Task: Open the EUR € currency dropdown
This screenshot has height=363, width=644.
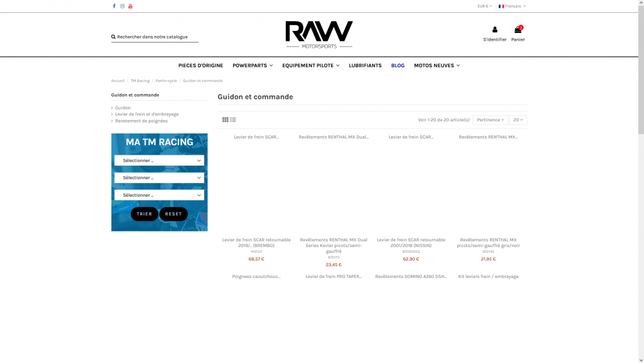Action: coord(485,6)
